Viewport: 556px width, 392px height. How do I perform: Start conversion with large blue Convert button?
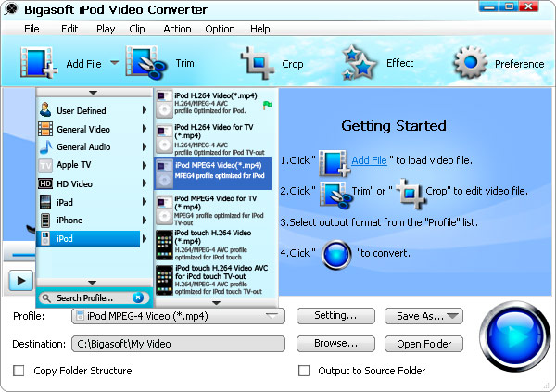(x=514, y=336)
